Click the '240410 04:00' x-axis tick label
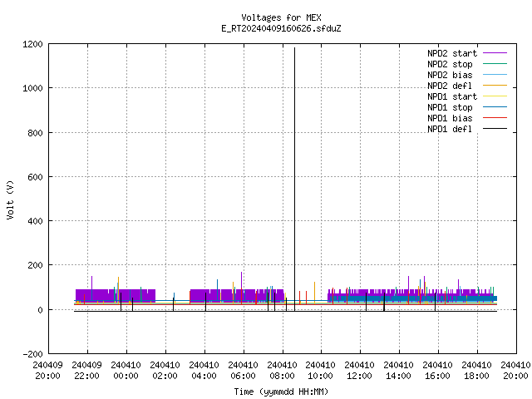Screen dimensions: 532x399 click(x=204, y=371)
